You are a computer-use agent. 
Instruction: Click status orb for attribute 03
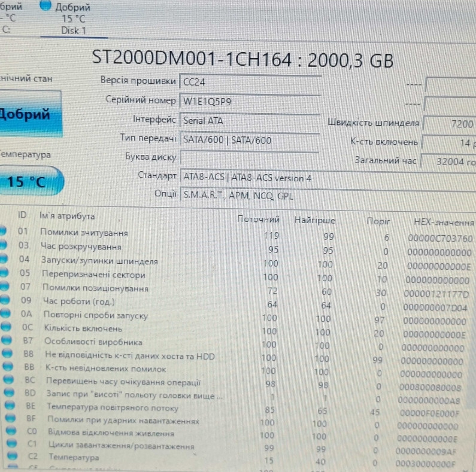[3, 245]
